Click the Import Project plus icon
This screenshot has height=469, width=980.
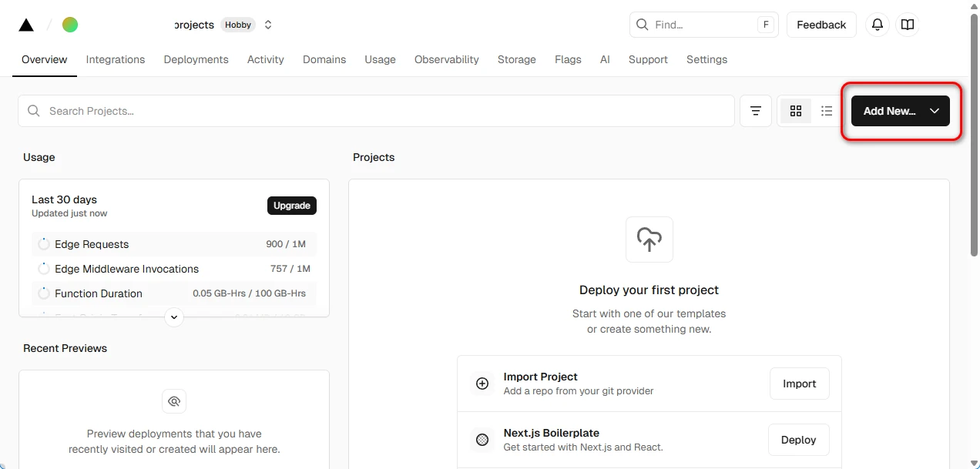(x=482, y=384)
